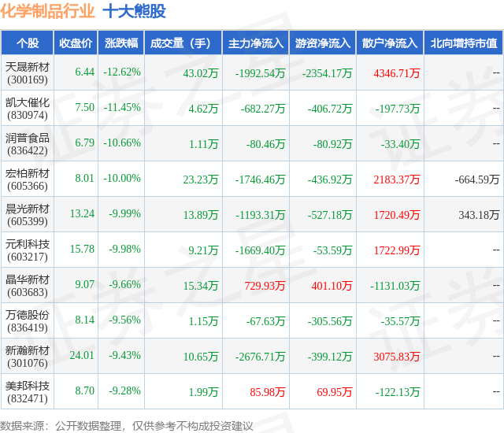Select stock 天晟新材 (300169)
The width and height of the screenshot is (504, 433).
pos(28,73)
